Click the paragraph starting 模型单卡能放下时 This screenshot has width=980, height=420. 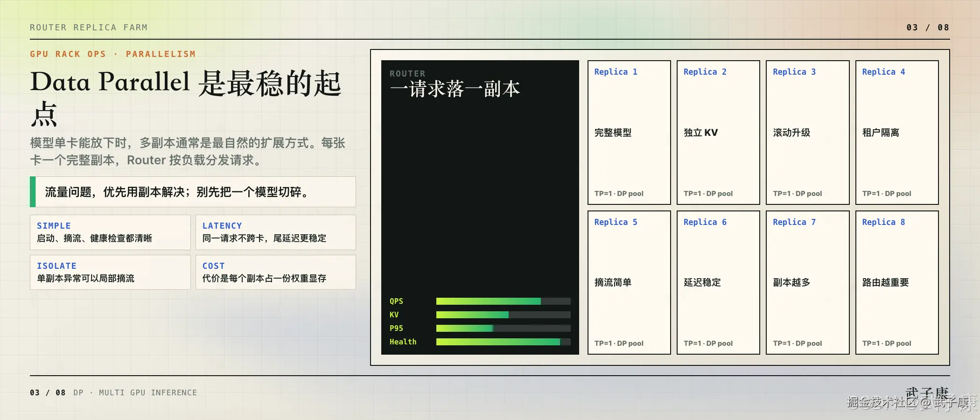click(188, 152)
